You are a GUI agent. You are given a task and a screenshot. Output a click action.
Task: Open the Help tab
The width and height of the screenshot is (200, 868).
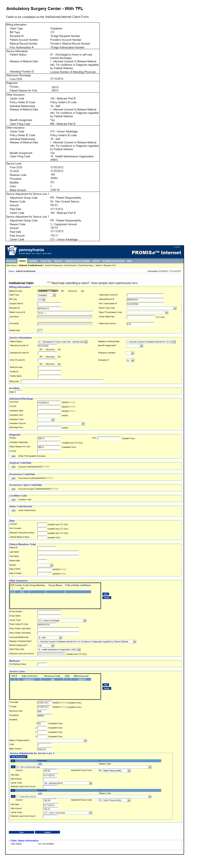129,261
